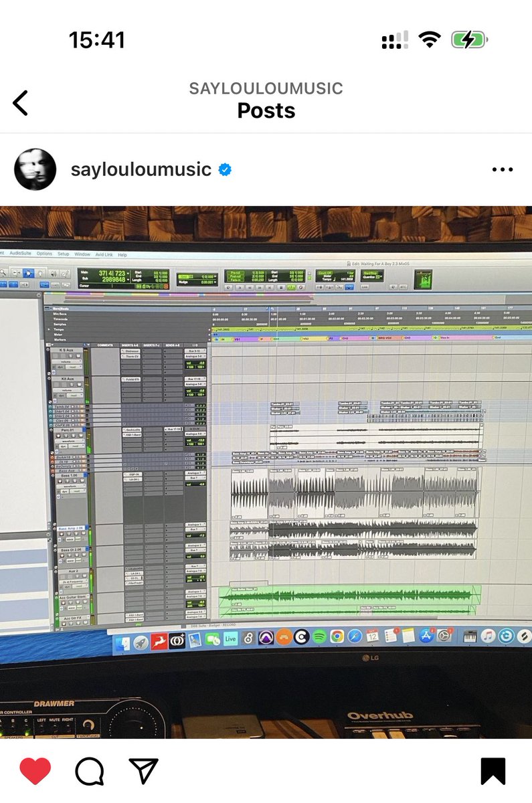532x803 pixels.
Task: Open the Avid Link menu
Action: (x=104, y=254)
